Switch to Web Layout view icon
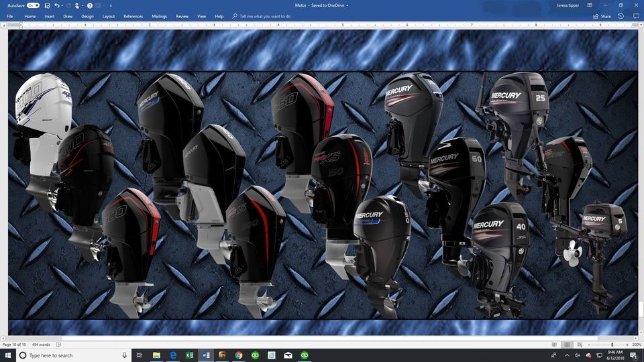This screenshot has width=644, height=362. click(x=580, y=345)
